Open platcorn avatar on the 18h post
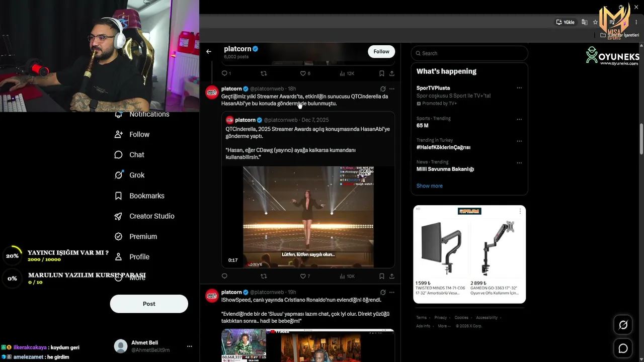This screenshot has height=362, width=644. point(212,93)
